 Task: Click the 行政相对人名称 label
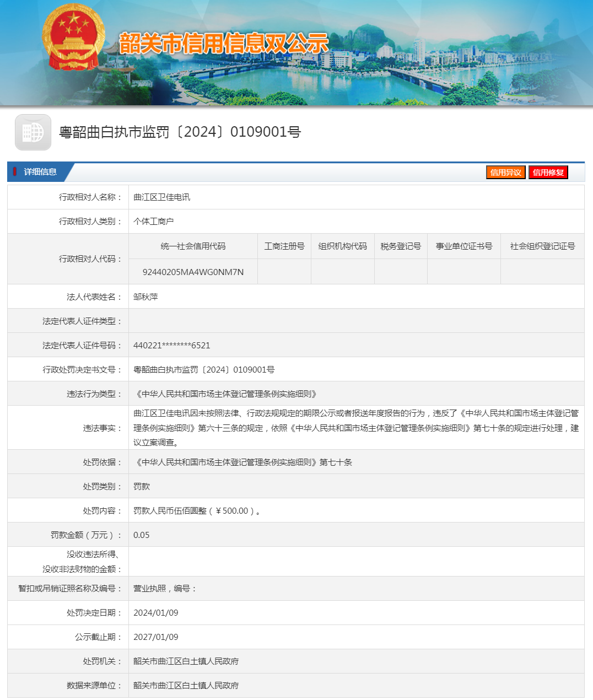tap(90, 197)
